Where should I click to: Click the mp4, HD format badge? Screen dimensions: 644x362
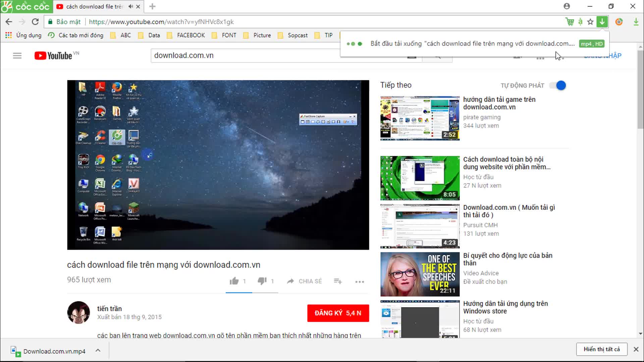(592, 44)
